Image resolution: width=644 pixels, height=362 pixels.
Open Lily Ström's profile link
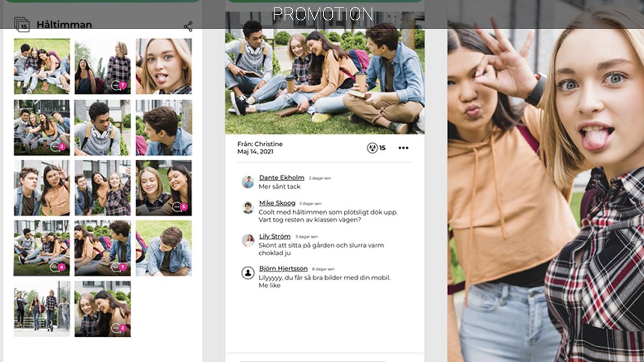275,237
